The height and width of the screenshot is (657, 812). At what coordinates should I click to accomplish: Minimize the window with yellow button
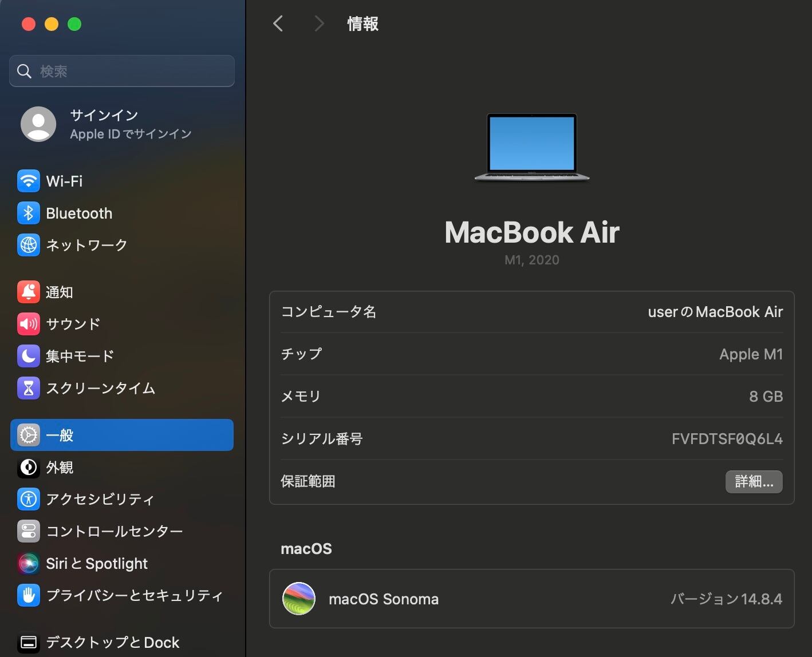click(x=52, y=24)
